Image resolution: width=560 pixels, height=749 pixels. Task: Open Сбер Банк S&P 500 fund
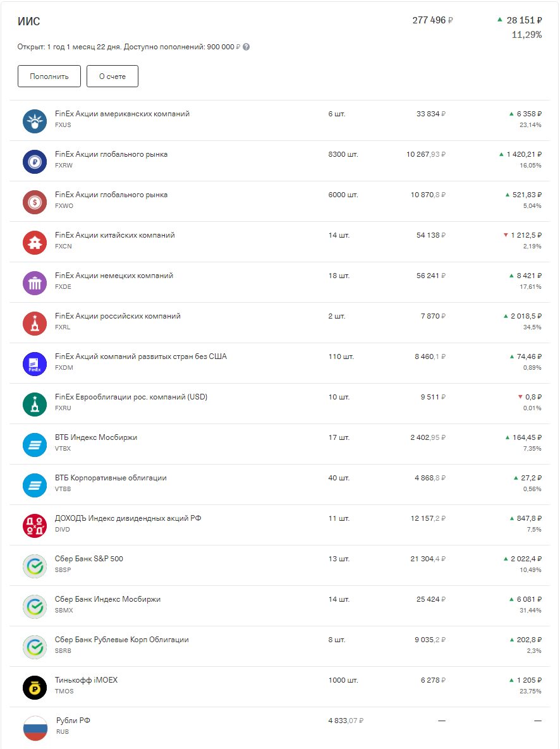click(279, 566)
